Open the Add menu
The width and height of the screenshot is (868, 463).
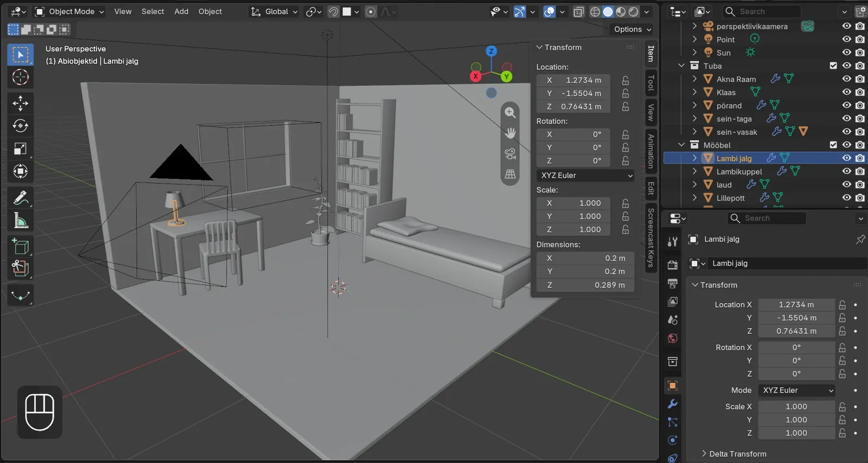coord(181,11)
